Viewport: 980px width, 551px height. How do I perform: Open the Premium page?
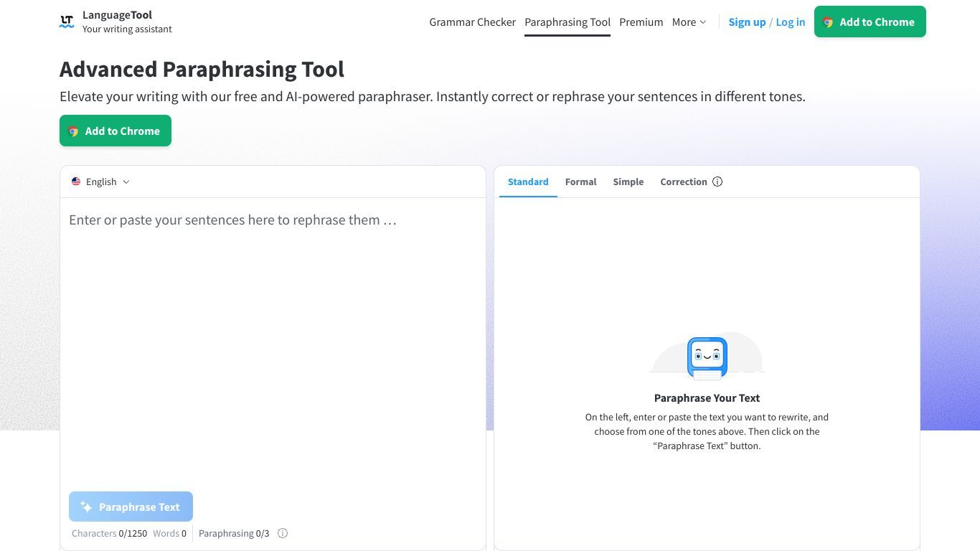click(641, 22)
